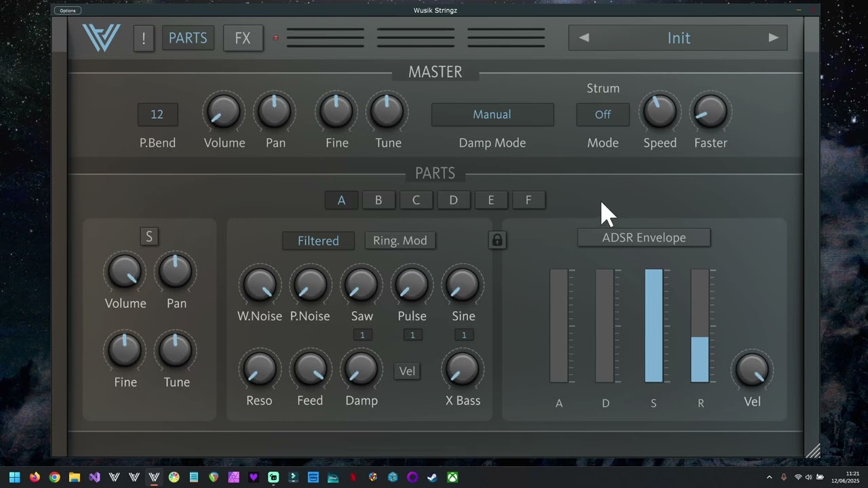Open Netflix from the taskbar
This screenshot has height=488, width=868.
[x=353, y=477]
